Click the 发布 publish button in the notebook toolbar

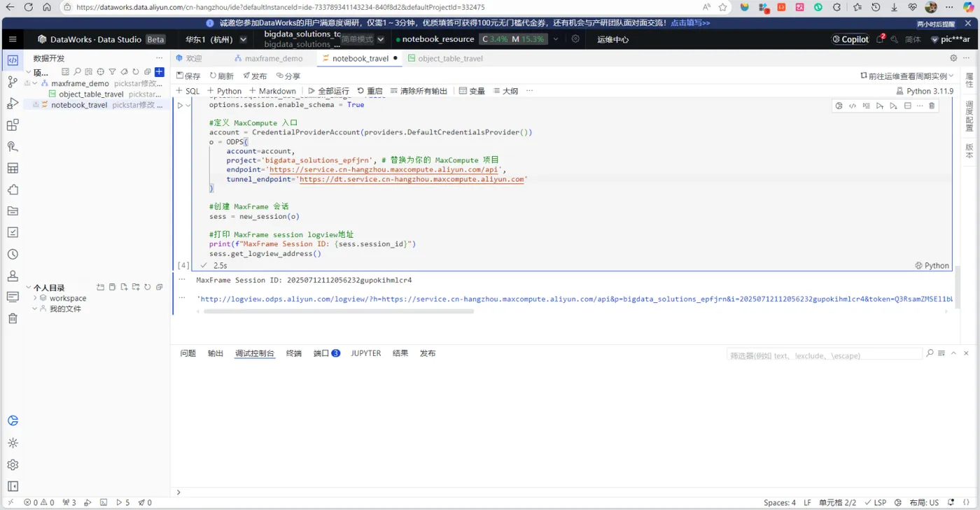(x=255, y=76)
